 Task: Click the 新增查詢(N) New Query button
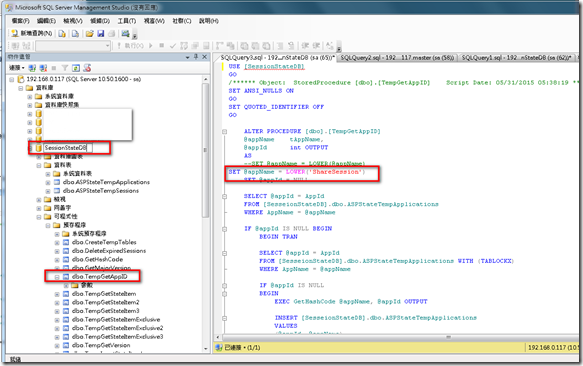pyautogui.click(x=32, y=33)
